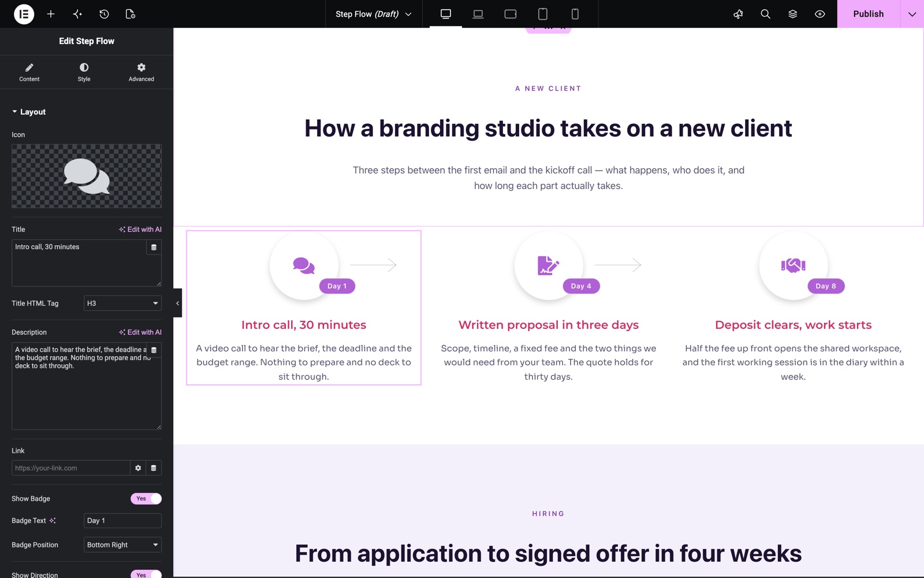Viewport: 924px width, 578px height.
Task: Click the Day 4 badge
Action: click(582, 286)
